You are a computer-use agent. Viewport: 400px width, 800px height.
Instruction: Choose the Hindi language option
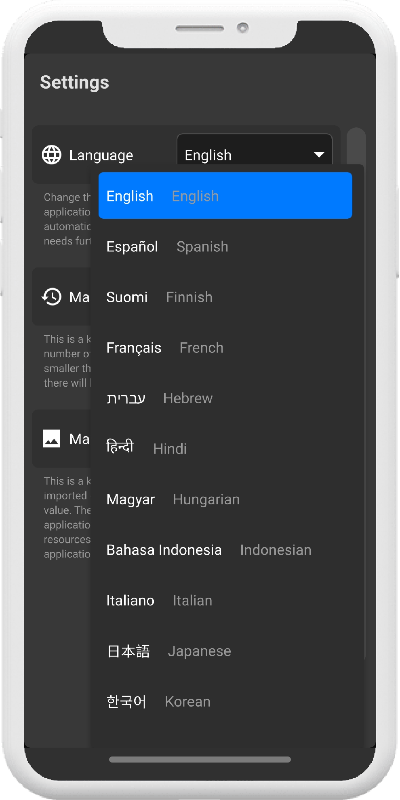coord(225,448)
